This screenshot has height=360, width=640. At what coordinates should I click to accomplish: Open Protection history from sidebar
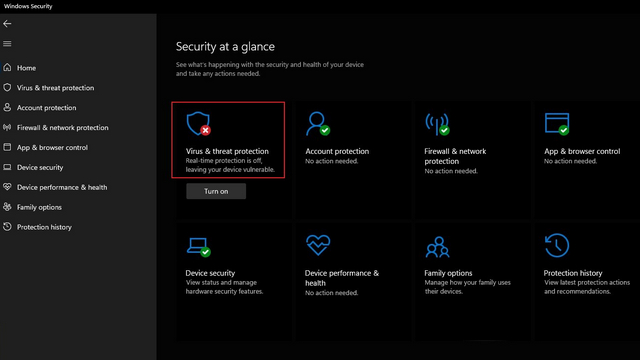point(44,227)
